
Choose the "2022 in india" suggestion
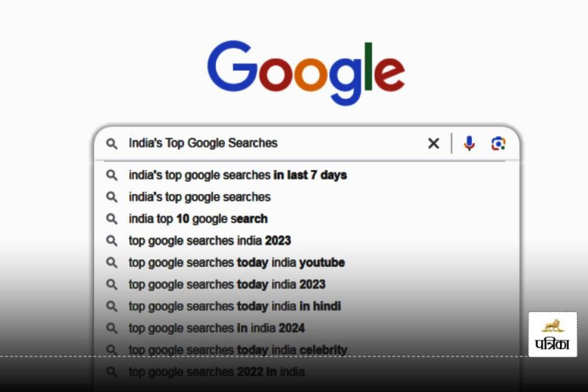[x=216, y=371]
